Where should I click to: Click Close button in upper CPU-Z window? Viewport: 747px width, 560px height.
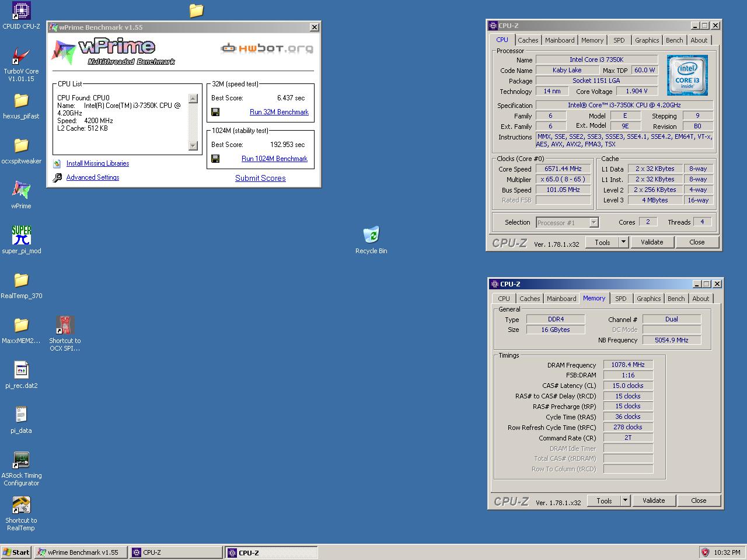[697, 242]
